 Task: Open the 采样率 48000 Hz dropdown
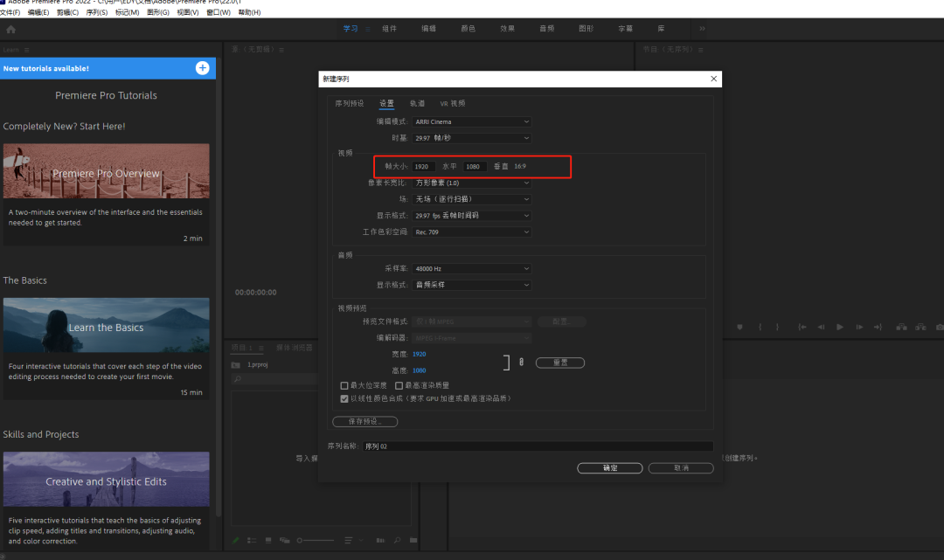pos(471,269)
